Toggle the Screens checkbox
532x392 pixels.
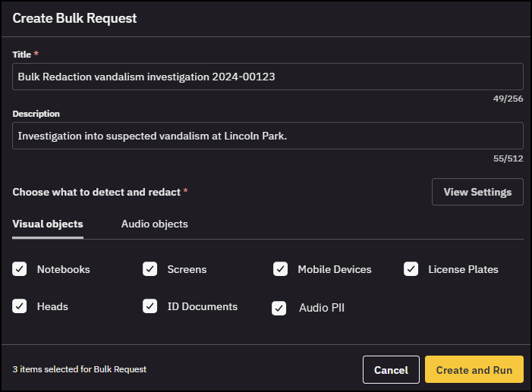[x=150, y=269]
